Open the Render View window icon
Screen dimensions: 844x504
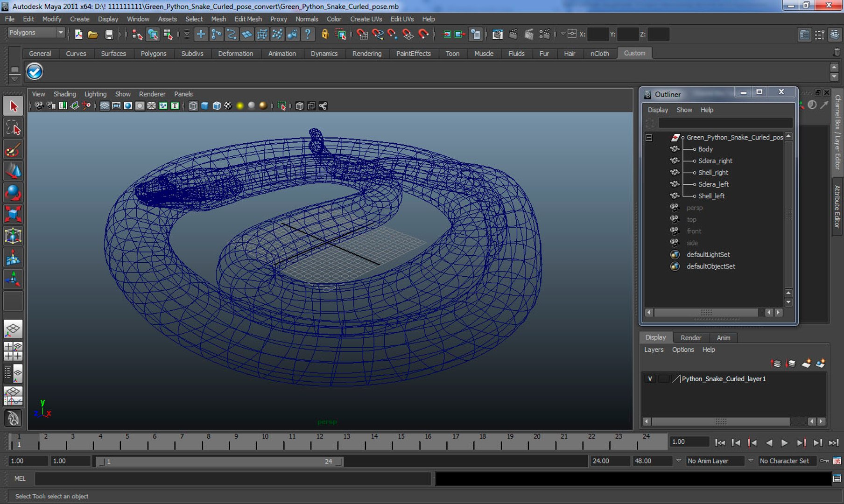(x=497, y=34)
